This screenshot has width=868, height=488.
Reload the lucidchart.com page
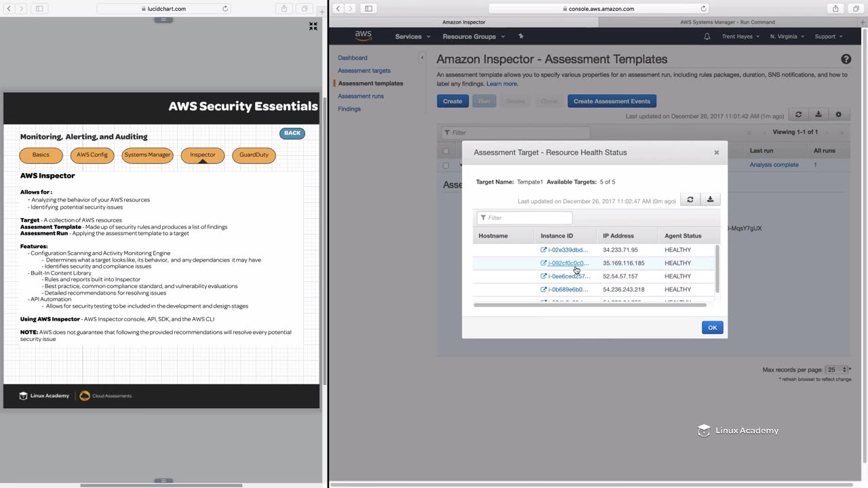(x=225, y=9)
